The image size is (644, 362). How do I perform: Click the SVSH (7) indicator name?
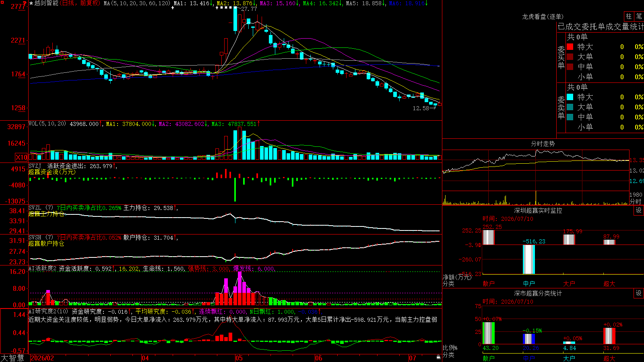[x=41, y=238]
